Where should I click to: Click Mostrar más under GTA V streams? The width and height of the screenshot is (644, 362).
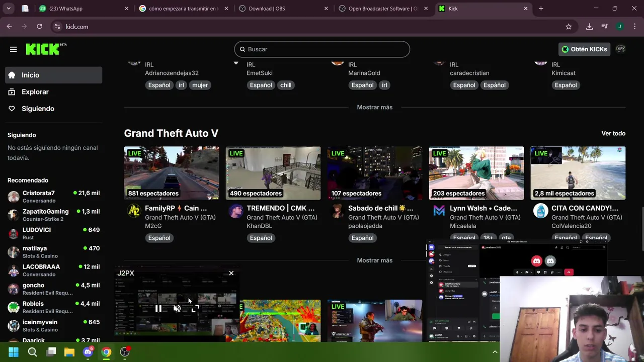coord(374,260)
